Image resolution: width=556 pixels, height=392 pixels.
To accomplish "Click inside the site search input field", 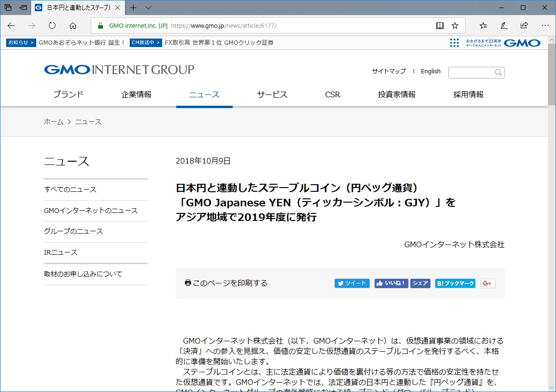I will click(x=470, y=72).
